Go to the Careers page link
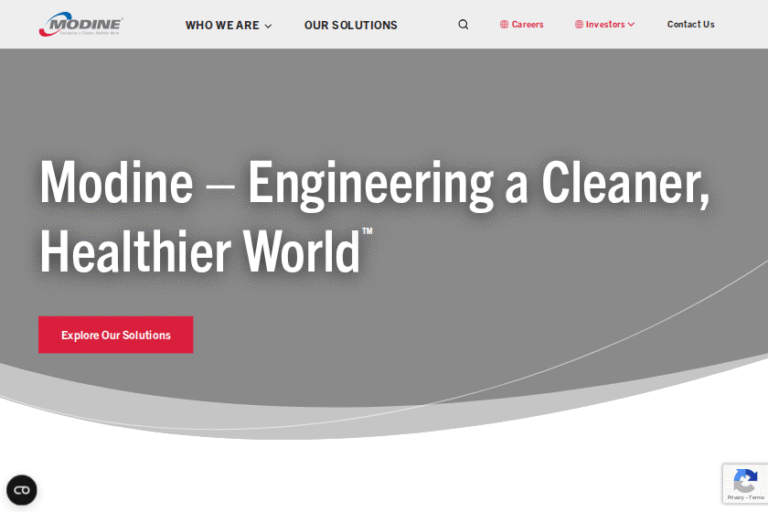The height and width of the screenshot is (512, 768). (x=527, y=25)
